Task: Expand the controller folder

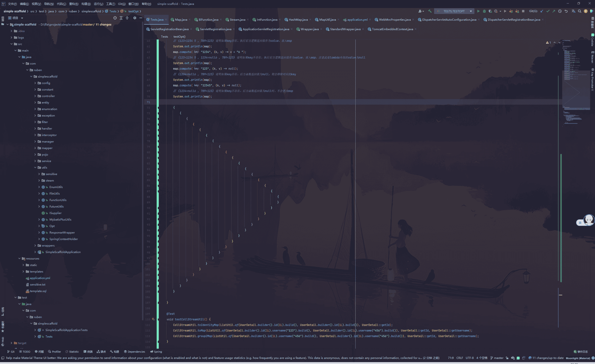Action: (x=35, y=96)
